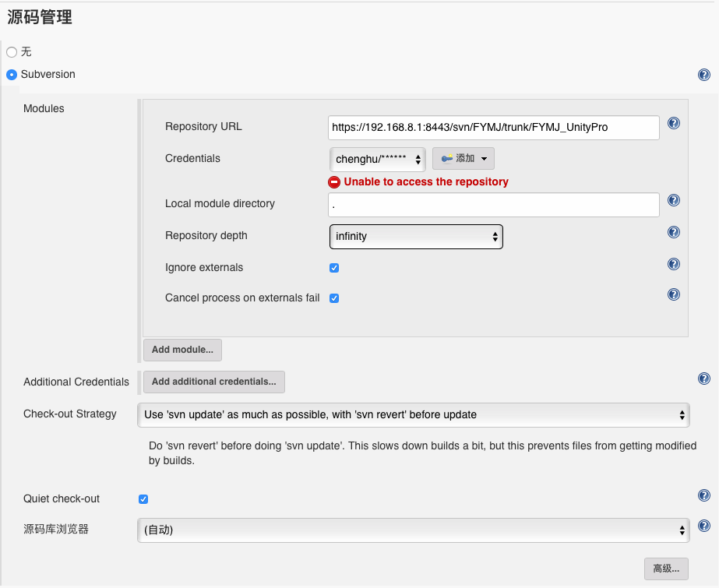This screenshot has height=588, width=719.
Task: Open the Check-out Strategy dropdown
Action: click(x=413, y=415)
